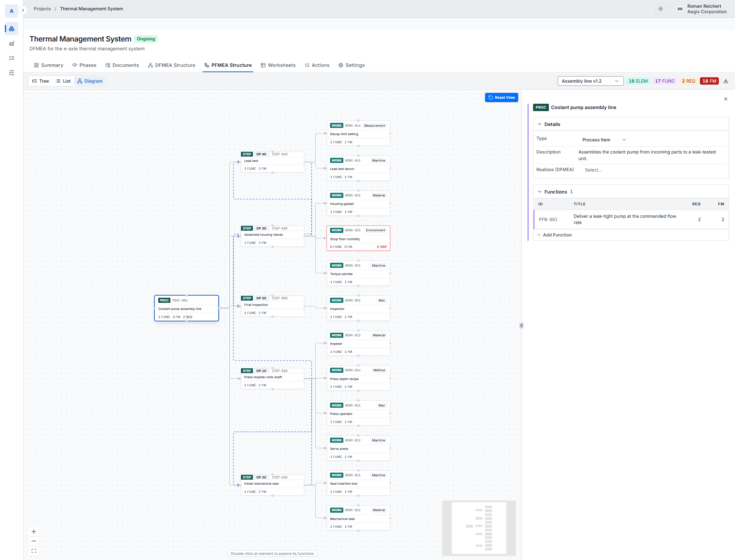
Task: Open the Process Item type dropdown
Action: click(x=604, y=140)
